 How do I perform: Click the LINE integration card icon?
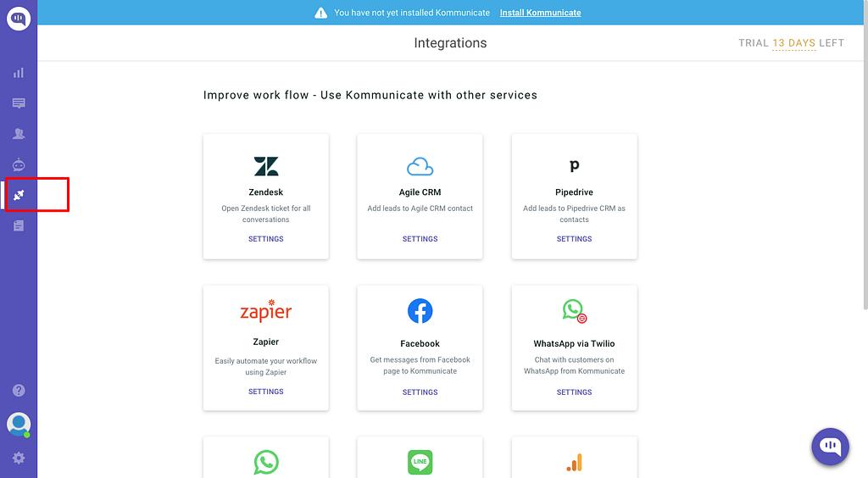420,462
